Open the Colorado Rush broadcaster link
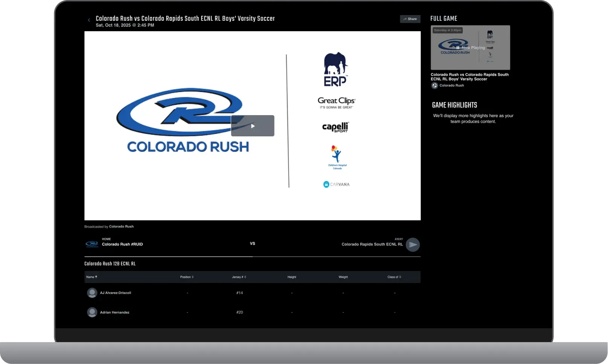Viewport: 608px width, 364px height. (121, 226)
